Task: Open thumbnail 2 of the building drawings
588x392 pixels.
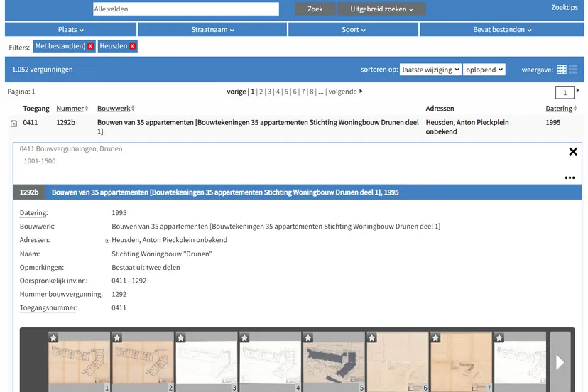Action: (x=143, y=362)
